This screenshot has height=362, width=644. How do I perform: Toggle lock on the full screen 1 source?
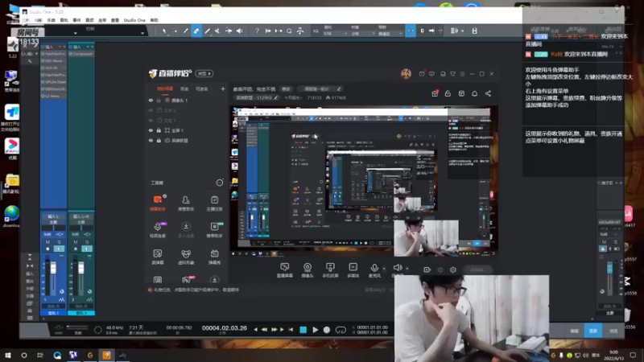(159, 130)
